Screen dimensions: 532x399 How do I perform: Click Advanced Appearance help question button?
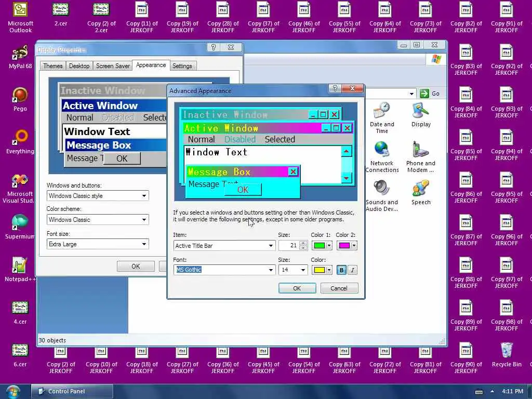[335, 88]
